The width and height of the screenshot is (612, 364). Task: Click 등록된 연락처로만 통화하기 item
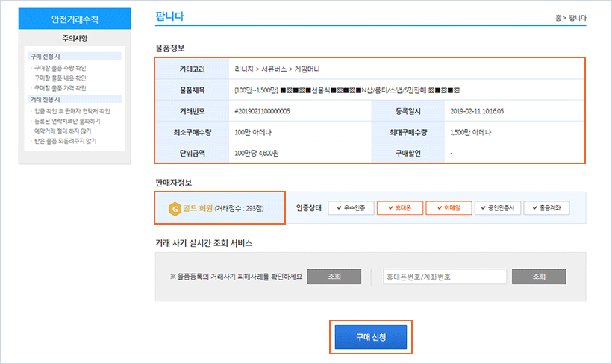67,120
